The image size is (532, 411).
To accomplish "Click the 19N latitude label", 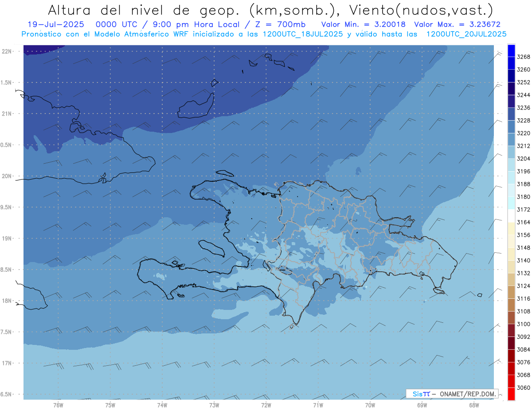I will coord(7,239).
